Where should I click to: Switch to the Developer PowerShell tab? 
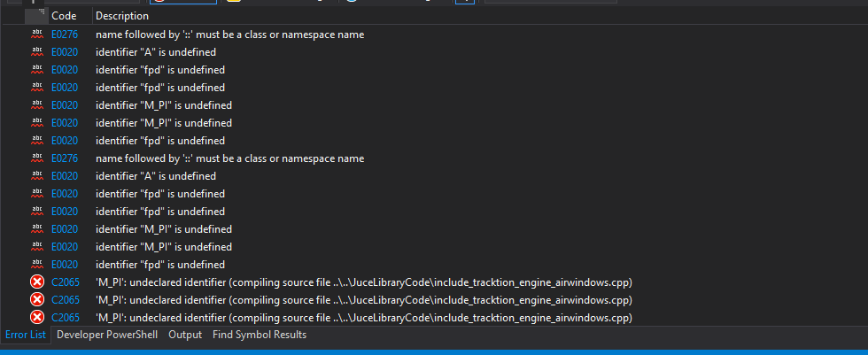tap(106, 335)
